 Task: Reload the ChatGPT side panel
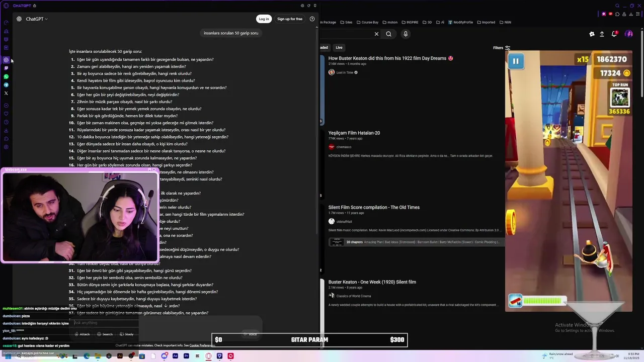pos(308,6)
